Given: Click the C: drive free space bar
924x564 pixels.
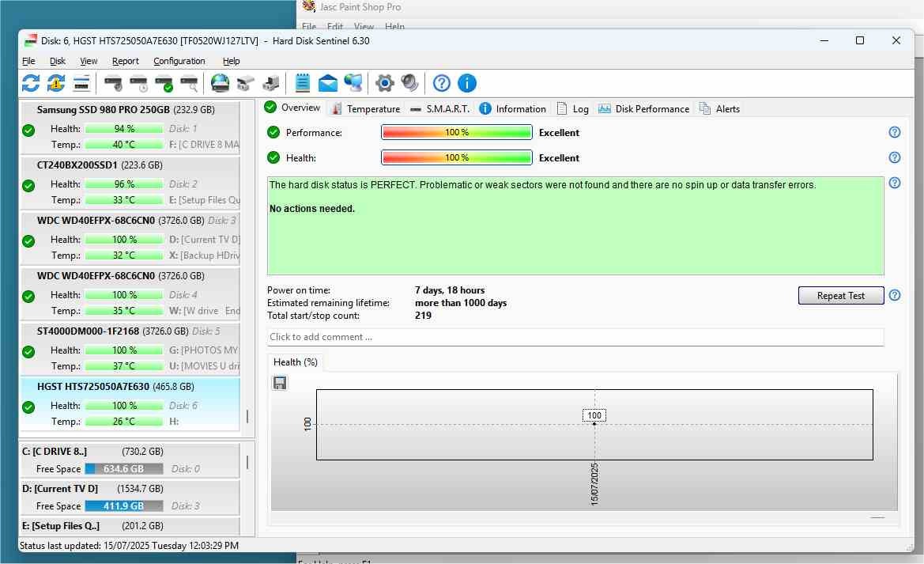Looking at the screenshot, I should pos(124,469).
